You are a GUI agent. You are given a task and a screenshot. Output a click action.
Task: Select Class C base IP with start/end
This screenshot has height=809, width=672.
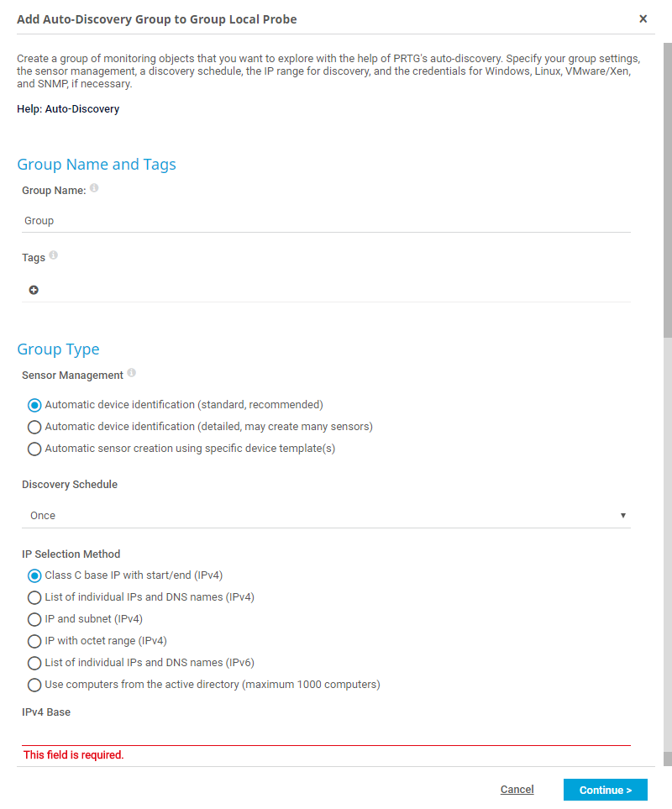(x=34, y=575)
